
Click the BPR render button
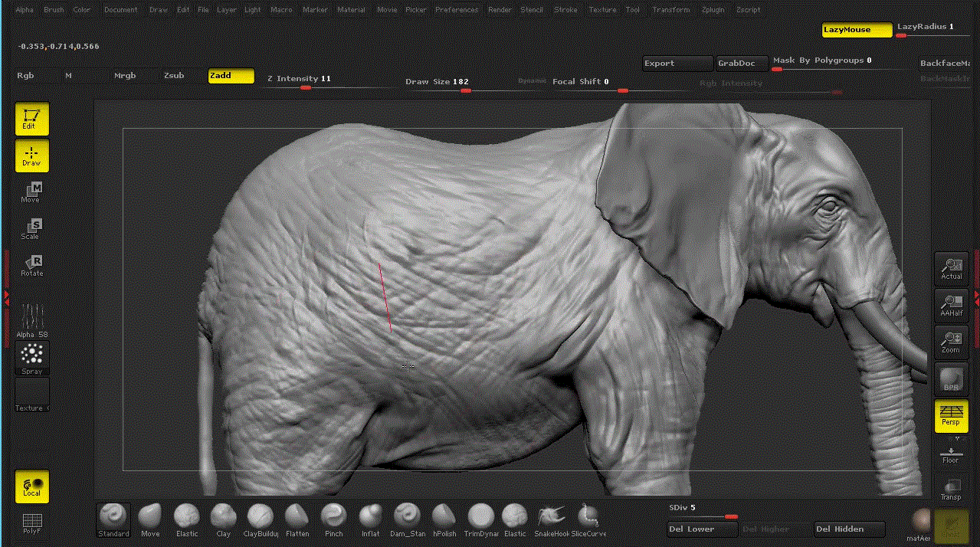(951, 378)
